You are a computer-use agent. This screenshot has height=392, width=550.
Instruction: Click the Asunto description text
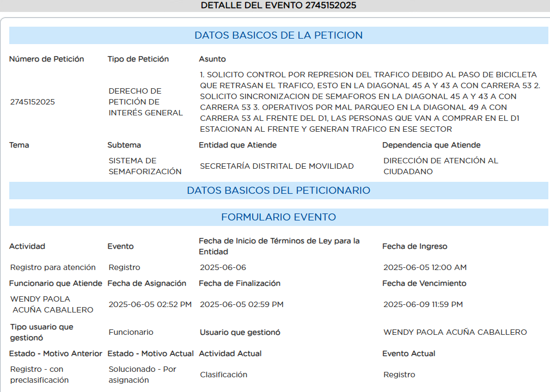coord(369,102)
